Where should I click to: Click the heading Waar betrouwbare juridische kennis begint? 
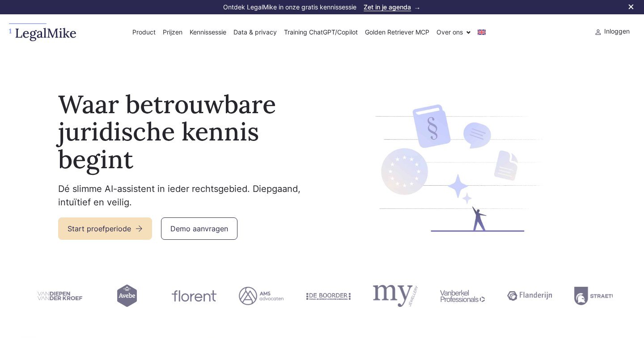point(167,132)
